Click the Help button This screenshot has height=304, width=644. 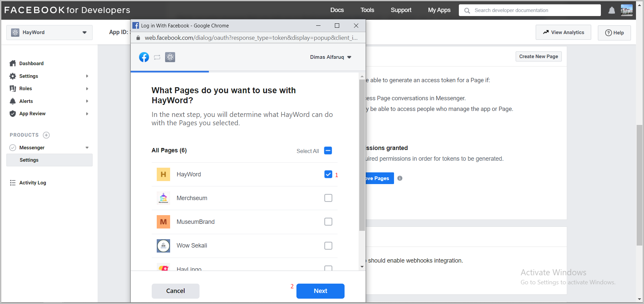coord(614,33)
